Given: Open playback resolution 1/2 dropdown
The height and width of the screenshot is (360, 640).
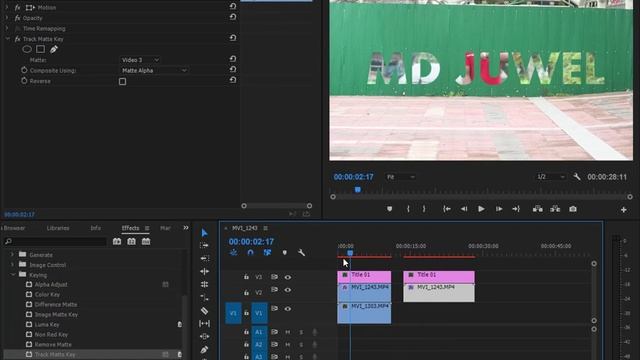Looking at the screenshot, I should (x=551, y=177).
